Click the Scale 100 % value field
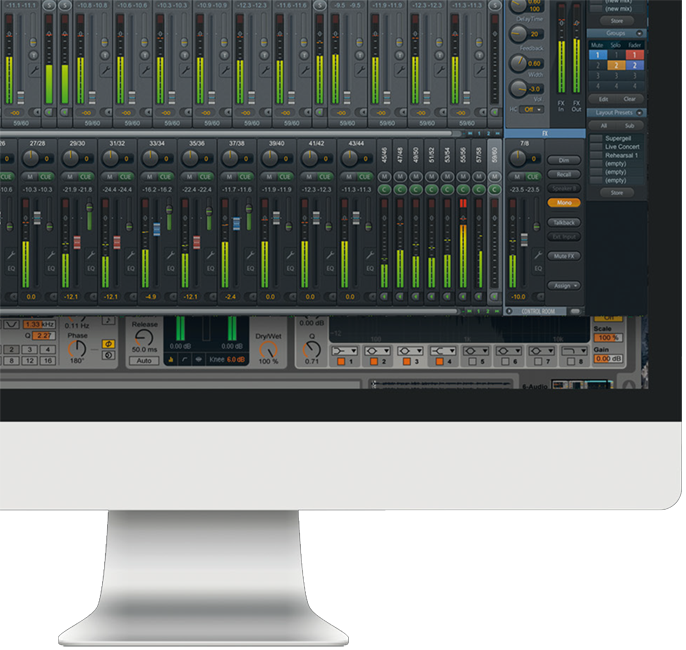This screenshot has height=650, width=686. pos(608,338)
